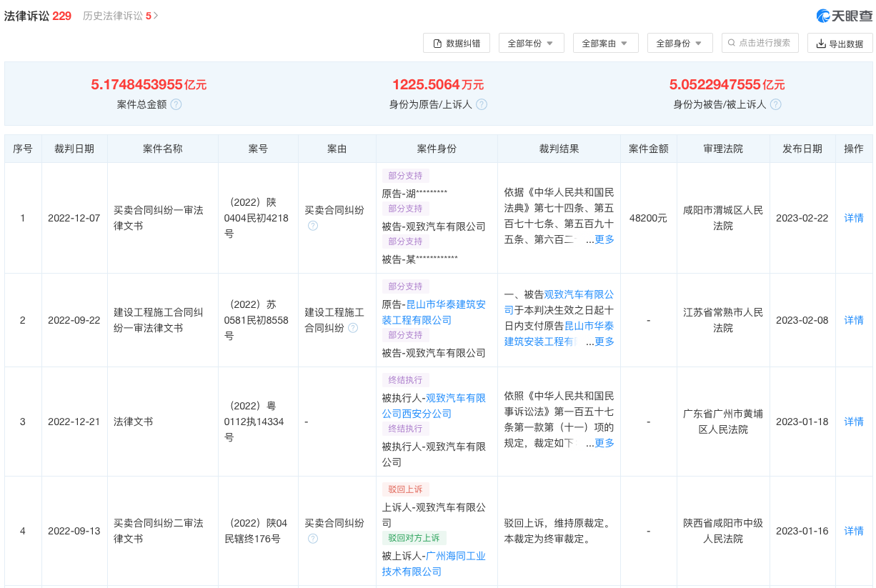The height and width of the screenshot is (588, 876).
Task: Click the 终结执行 tag above 西安分公司
Action: (x=405, y=380)
